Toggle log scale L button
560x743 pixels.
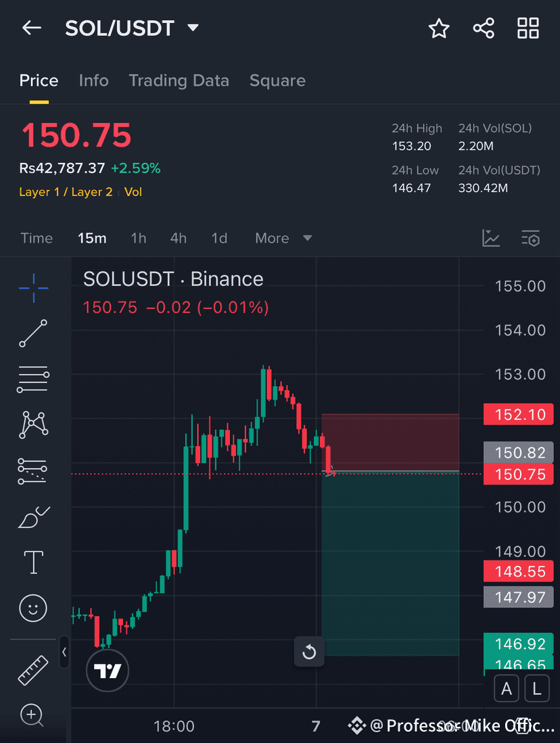coord(537,688)
